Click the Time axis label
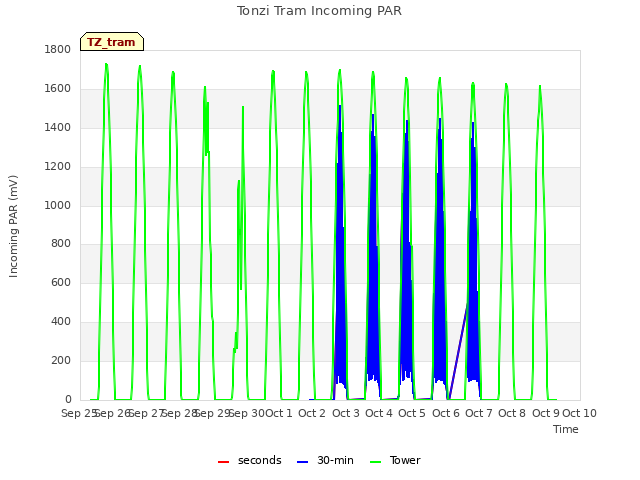This screenshot has height=480, width=640. pos(566,429)
